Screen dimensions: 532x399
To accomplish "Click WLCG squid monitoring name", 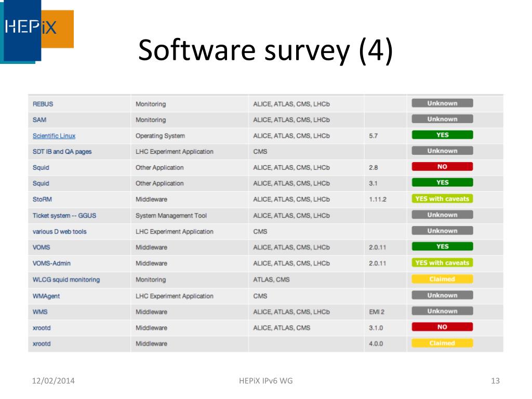I will (x=66, y=280).
